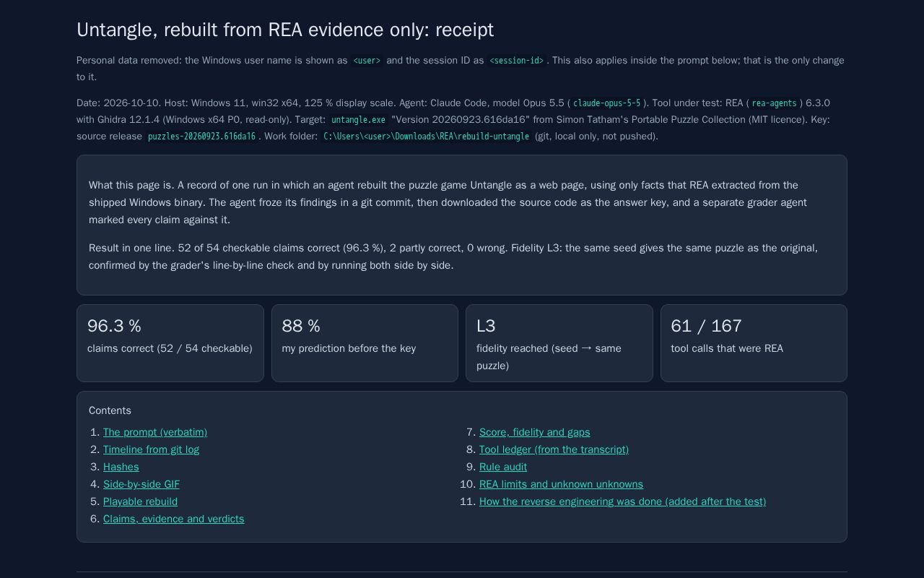Open "Tool ledger (from the transcript)" link
Viewport: 924px width, 578px height.
(554, 449)
